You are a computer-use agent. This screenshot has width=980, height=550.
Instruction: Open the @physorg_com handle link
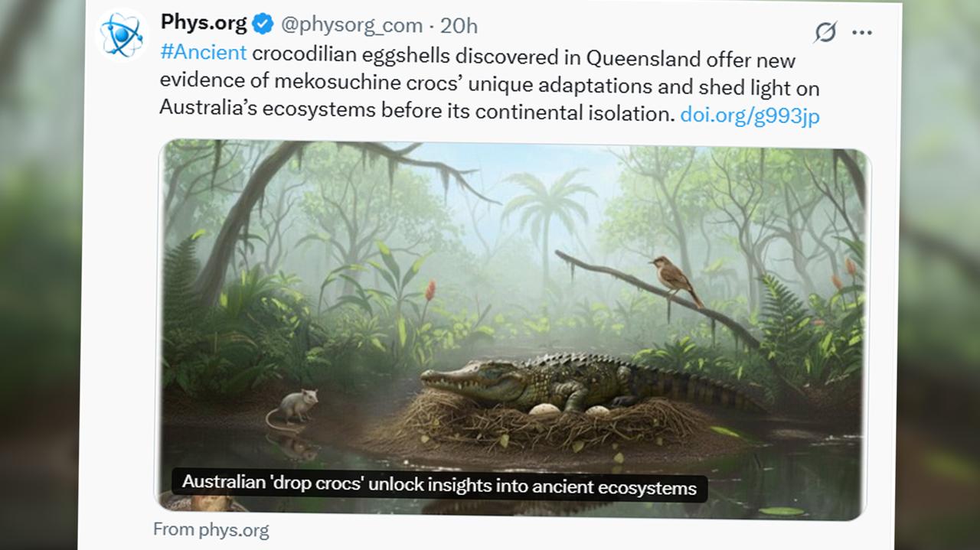click(x=351, y=25)
